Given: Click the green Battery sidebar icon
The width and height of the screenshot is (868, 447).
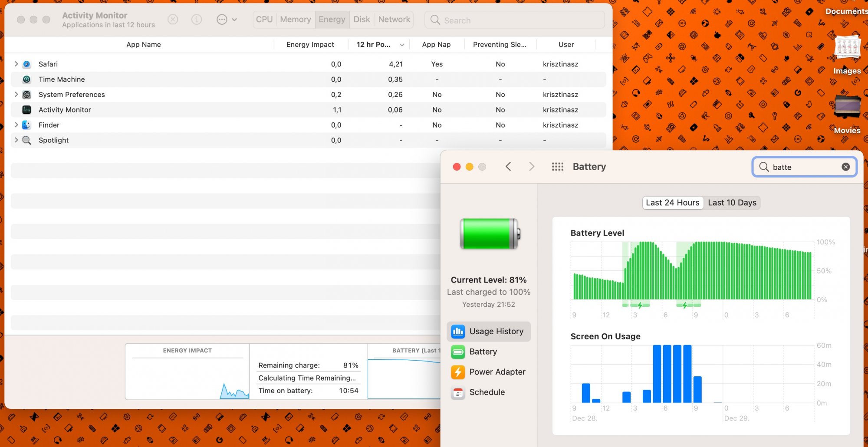Looking at the screenshot, I should (458, 352).
